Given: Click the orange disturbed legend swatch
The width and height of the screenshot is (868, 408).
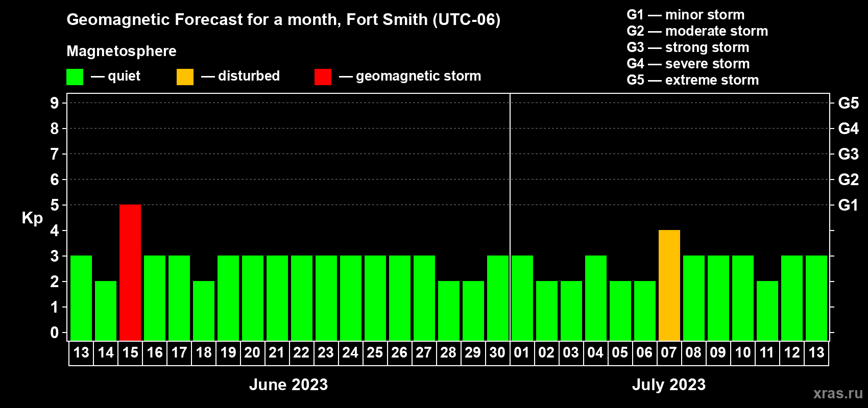Looking at the screenshot, I should (185, 77).
